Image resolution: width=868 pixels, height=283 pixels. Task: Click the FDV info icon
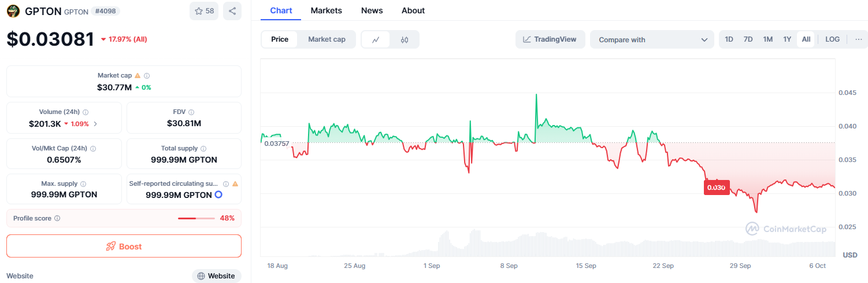pos(191,112)
